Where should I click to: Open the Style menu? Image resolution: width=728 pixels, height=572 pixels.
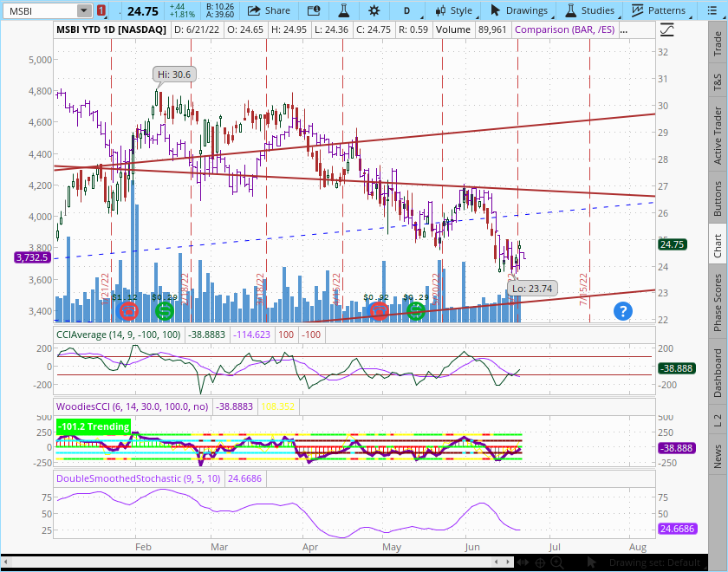(452, 10)
